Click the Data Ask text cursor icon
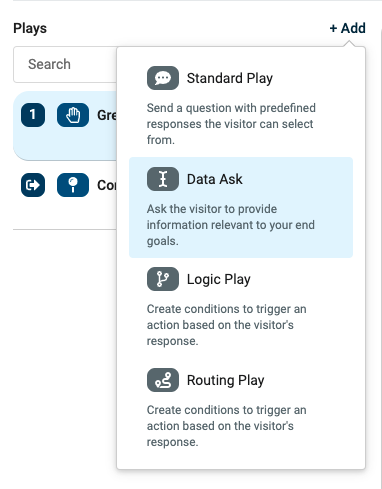The width and height of the screenshot is (382, 489). click(x=163, y=179)
